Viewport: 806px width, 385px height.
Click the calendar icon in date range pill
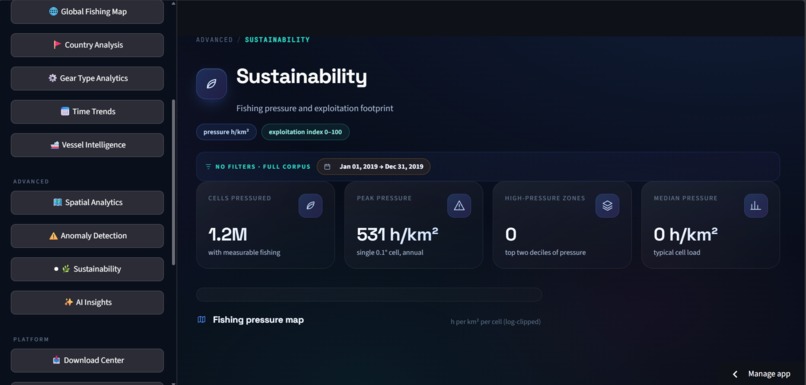click(327, 167)
